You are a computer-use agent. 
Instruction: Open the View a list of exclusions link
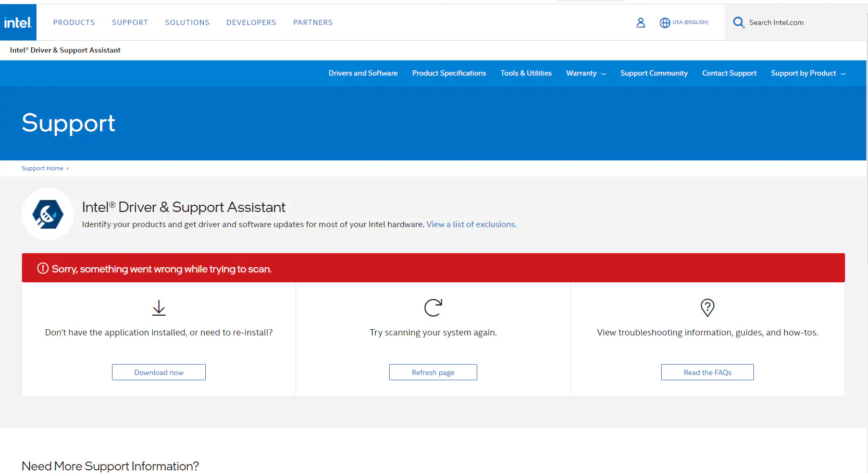pos(471,224)
